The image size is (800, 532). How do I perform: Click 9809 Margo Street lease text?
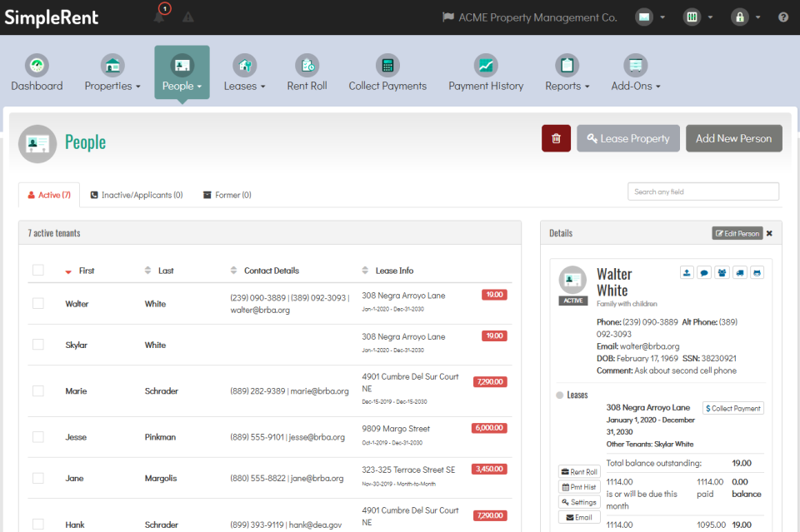(396, 429)
